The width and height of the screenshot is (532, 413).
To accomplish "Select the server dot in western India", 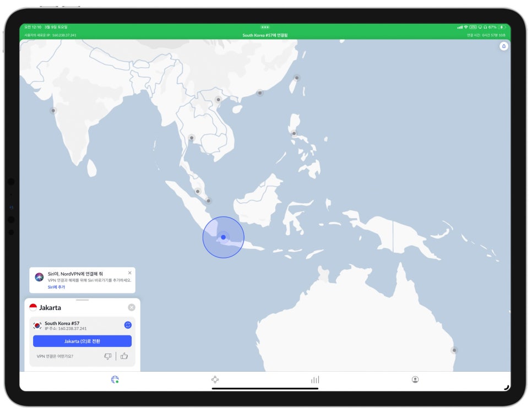I will [53, 111].
